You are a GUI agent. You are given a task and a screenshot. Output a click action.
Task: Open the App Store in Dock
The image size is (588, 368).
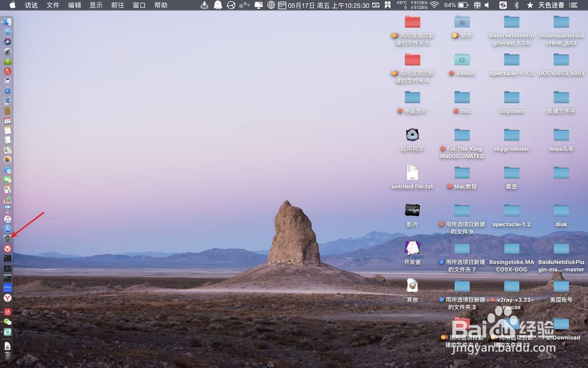click(8, 228)
